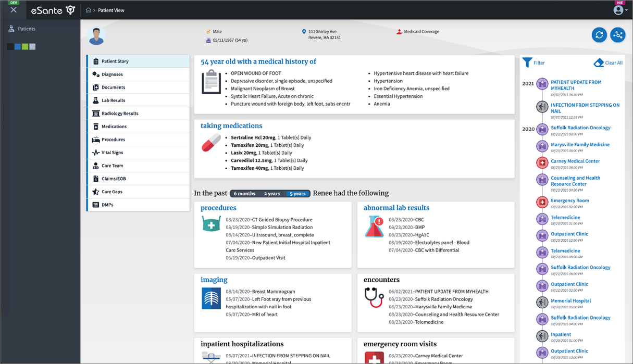Click the Emergency Room timeline marker icon
The image size is (633, 364).
[x=542, y=202]
